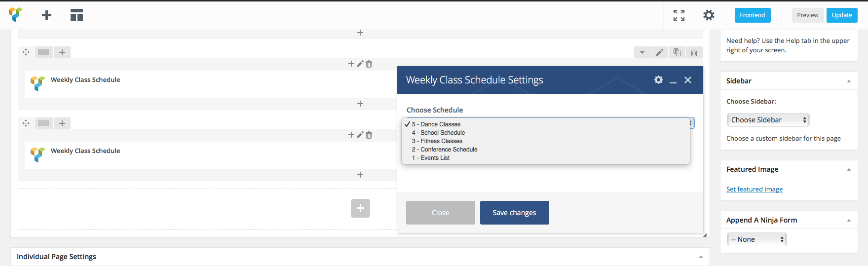Switch to Frontend editor
Viewport: 868px width, 266px height.
[752, 15]
